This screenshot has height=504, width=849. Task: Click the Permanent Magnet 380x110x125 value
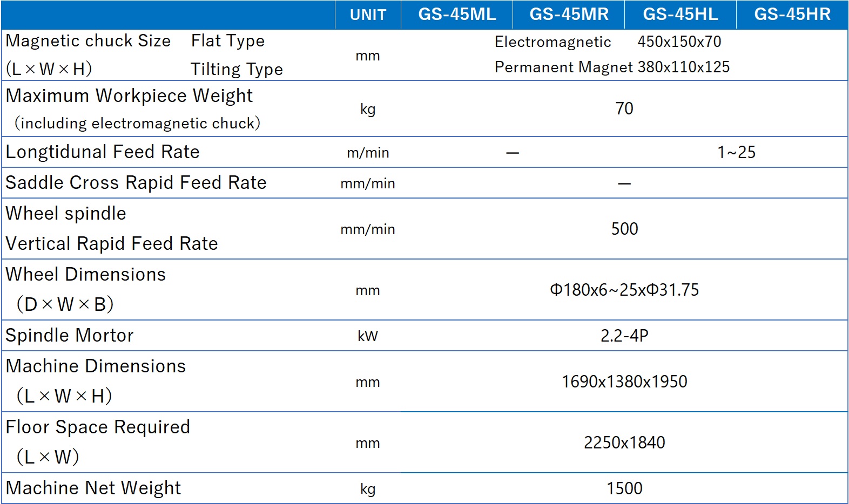coord(612,67)
